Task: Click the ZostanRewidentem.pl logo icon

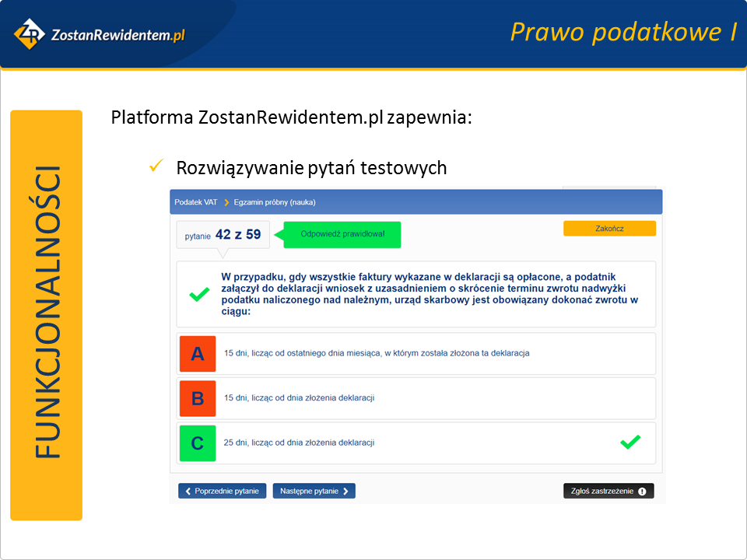Action: point(29,33)
